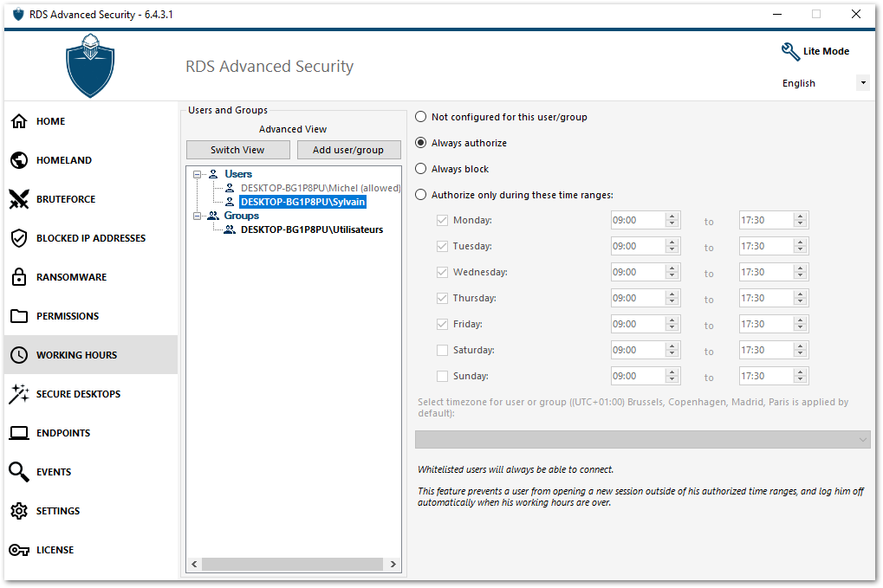Screen dimensions: 883x588
Task: Click the Monday start time spinner
Action: 672,220
